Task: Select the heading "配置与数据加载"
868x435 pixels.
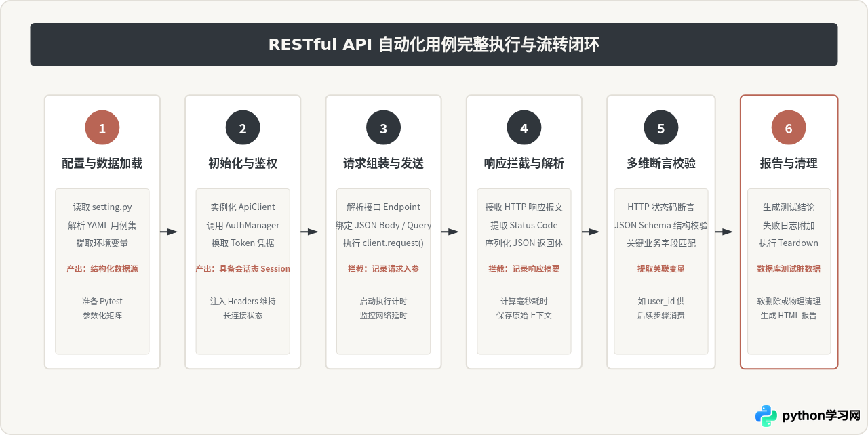Action: pos(102,163)
